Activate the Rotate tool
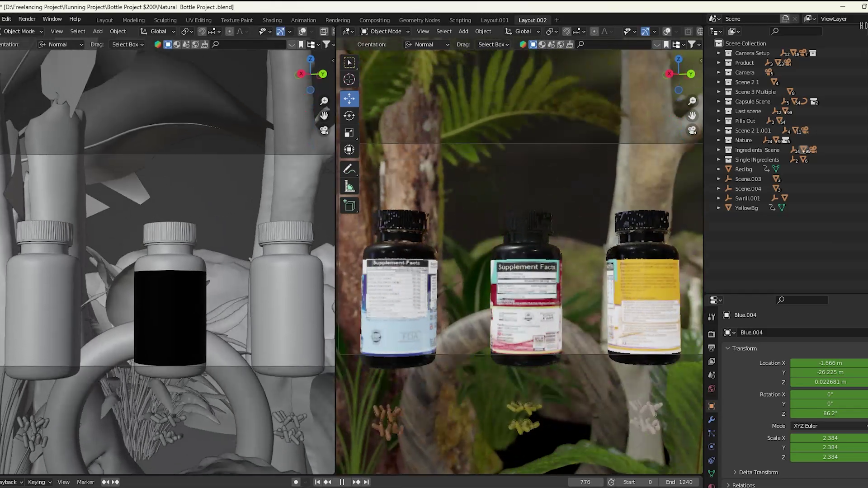868x488 pixels. [349, 115]
